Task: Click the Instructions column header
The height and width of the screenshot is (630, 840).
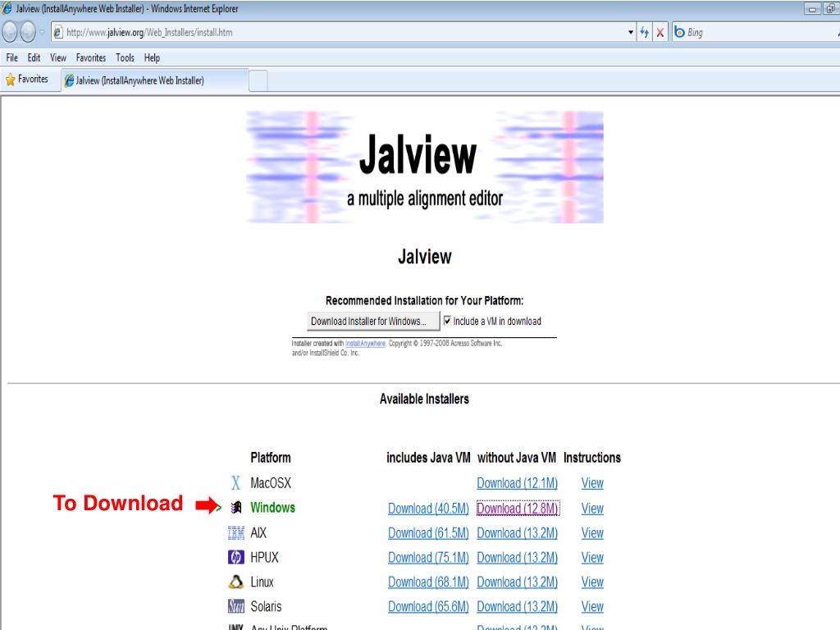Action: click(592, 458)
